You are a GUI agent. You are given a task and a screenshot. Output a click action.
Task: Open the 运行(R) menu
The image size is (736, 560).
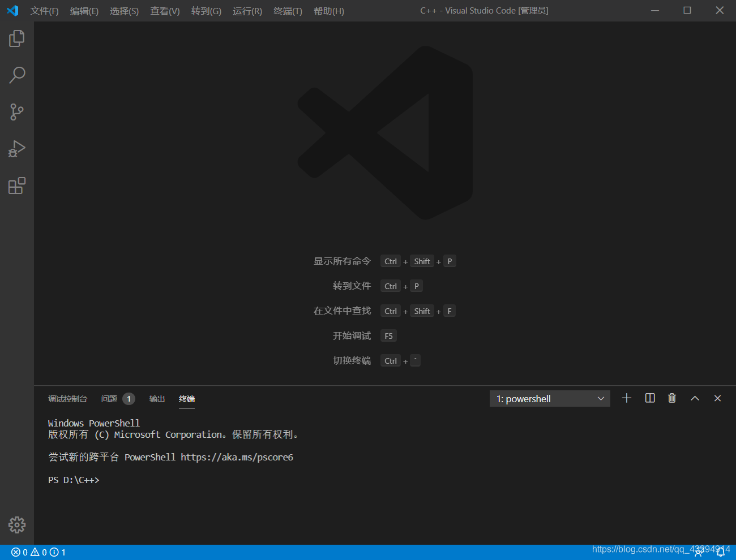coord(247,11)
